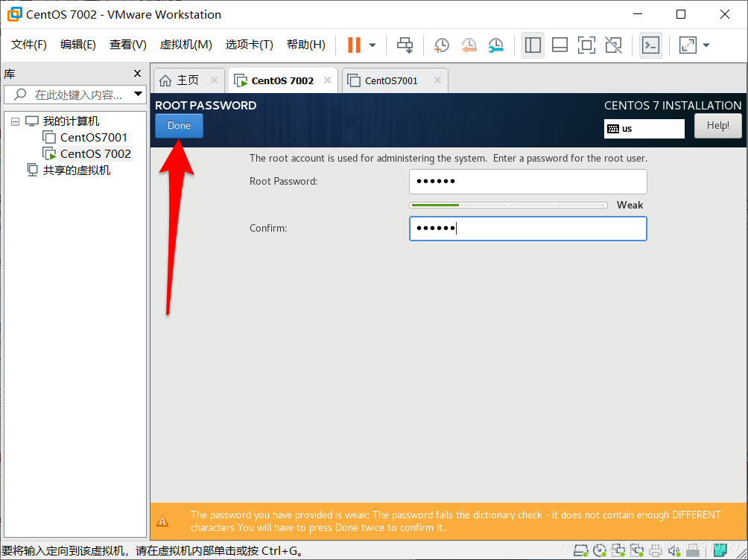The image size is (748, 560).
Task: Click the printer status bar icon
Action: [656, 551]
